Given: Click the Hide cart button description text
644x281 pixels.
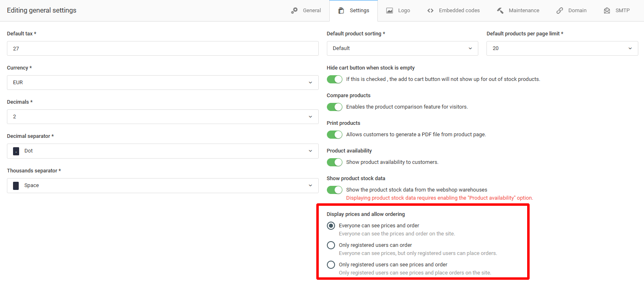Looking at the screenshot, I should [x=443, y=79].
